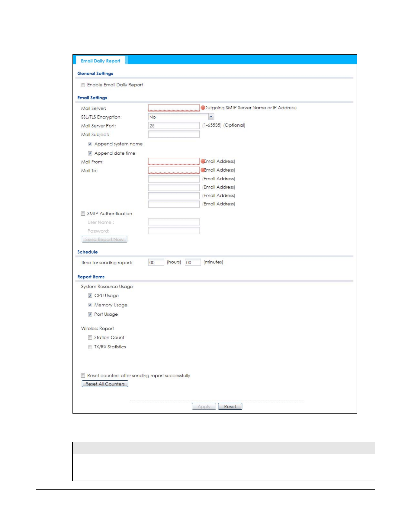Click the Mail Server Port field
This screenshot has height=532, width=411.
pyautogui.click(x=174, y=125)
